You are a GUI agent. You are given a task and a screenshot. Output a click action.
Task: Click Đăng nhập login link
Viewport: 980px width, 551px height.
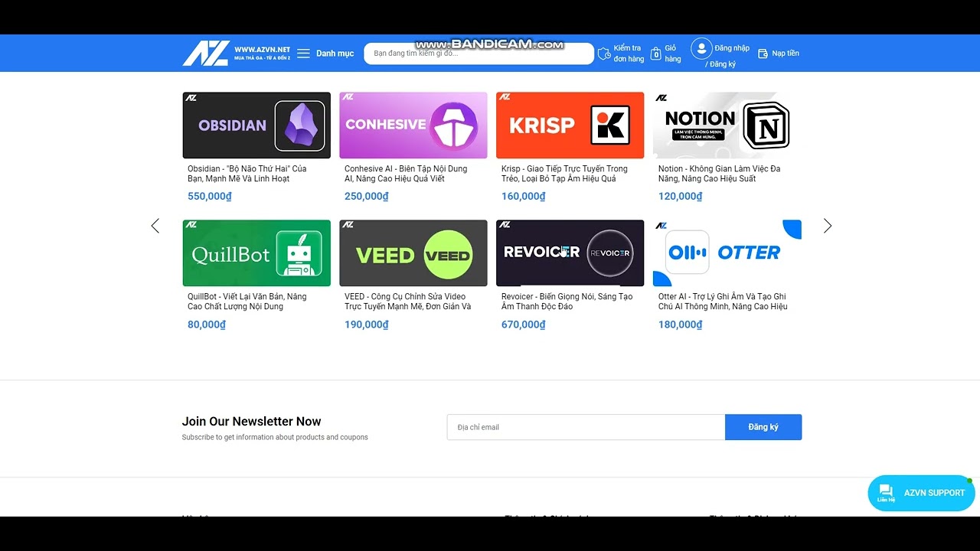click(x=732, y=48)
